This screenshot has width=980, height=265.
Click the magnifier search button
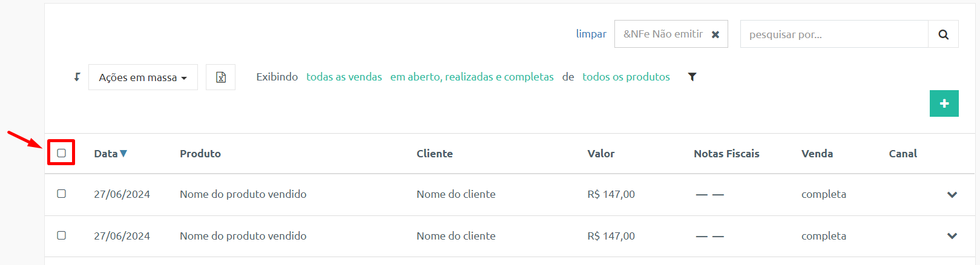943,34
